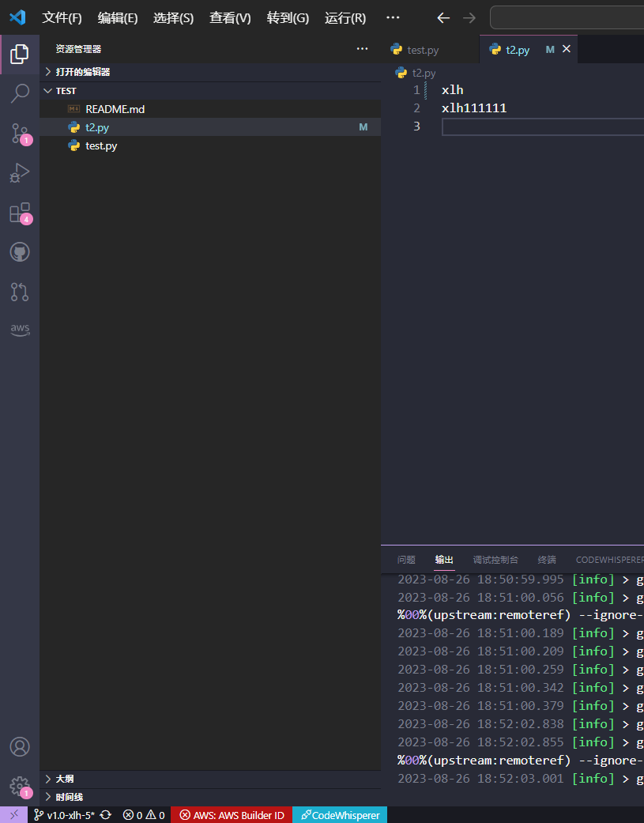Click the command center search box
Viewport: 644px width, 823px height.
tap(567, 18)
